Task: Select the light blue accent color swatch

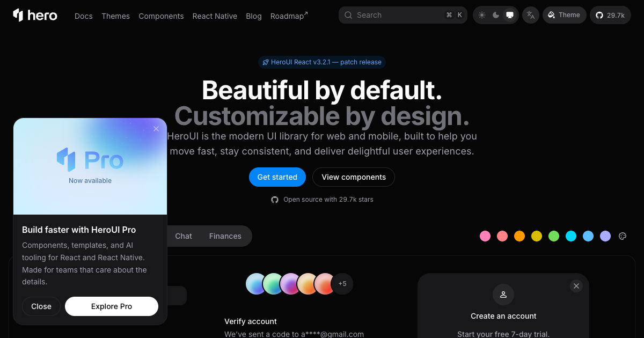Action: (x=588, y=236)
